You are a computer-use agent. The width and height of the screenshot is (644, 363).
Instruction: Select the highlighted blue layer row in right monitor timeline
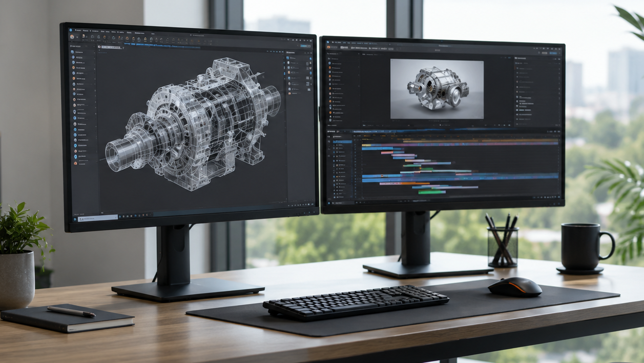pyautogui.click(x=342, y=142)
